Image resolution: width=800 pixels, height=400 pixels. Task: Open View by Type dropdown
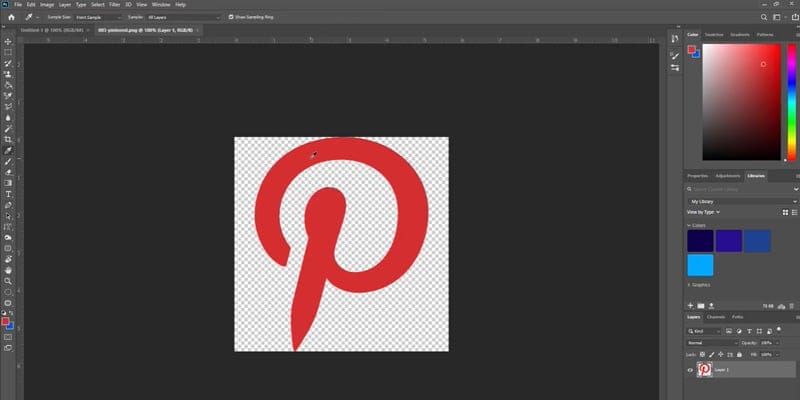tap(703, 212)
